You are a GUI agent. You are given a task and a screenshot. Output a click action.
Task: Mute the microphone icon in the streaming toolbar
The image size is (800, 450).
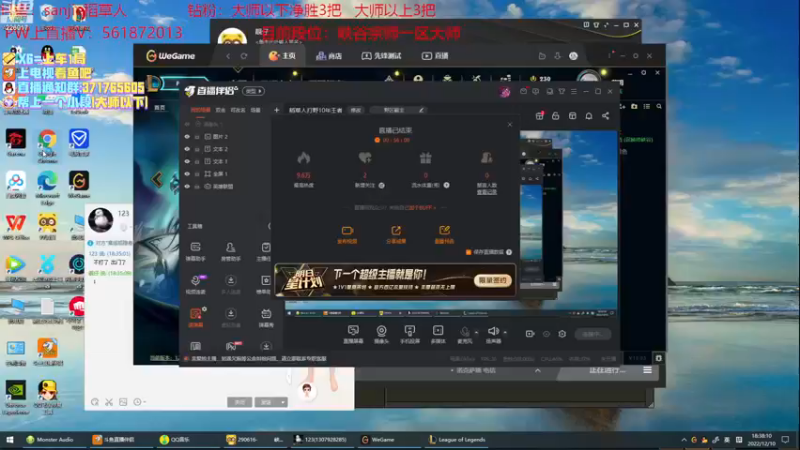pos(464,332)
